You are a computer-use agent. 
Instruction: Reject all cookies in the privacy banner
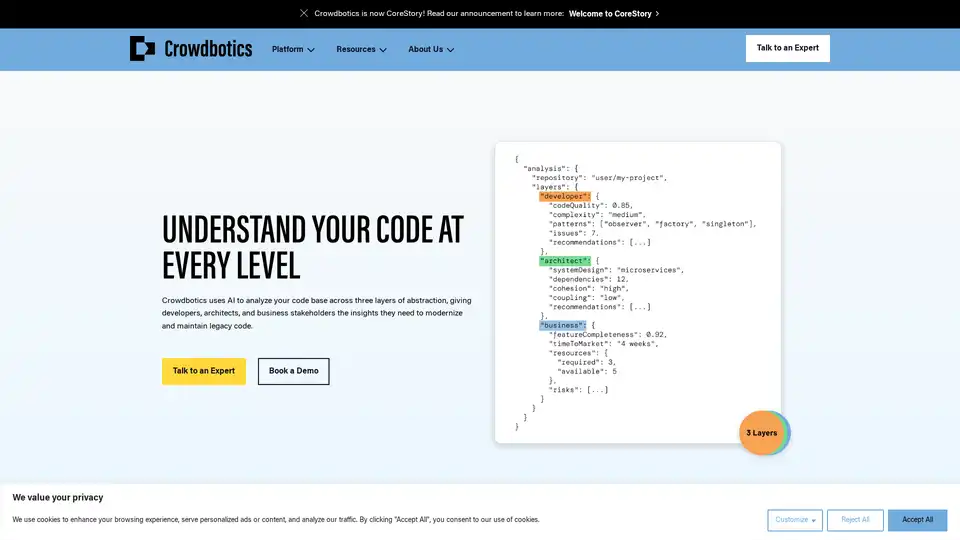point(855,520)
